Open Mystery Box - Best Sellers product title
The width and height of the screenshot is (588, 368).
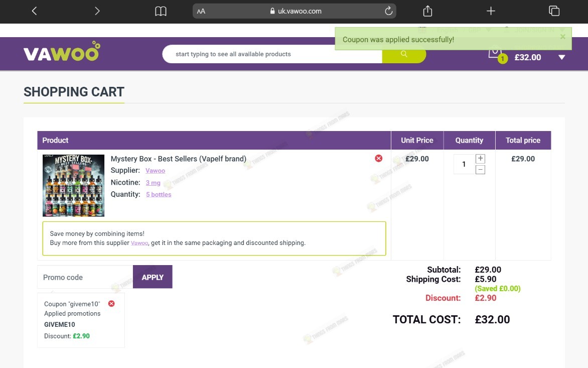(x=179, y=159)
